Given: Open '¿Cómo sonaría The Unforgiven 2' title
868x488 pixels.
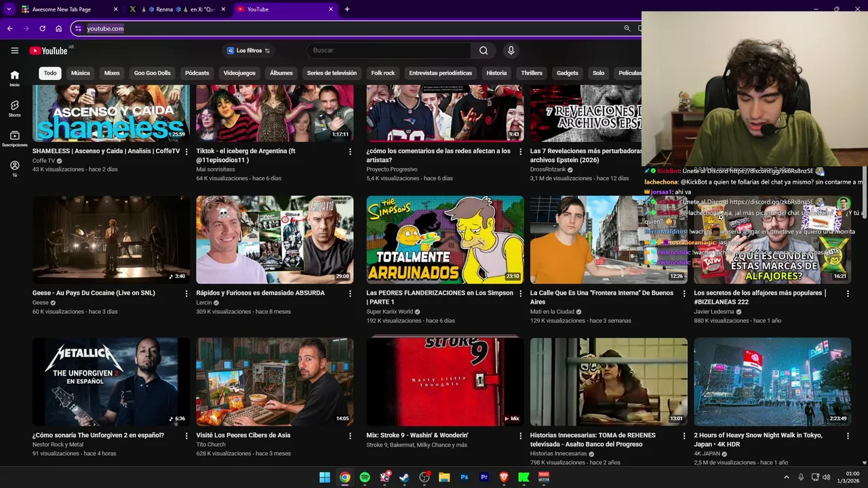Looking at the screenshot, I should [98, 435].
